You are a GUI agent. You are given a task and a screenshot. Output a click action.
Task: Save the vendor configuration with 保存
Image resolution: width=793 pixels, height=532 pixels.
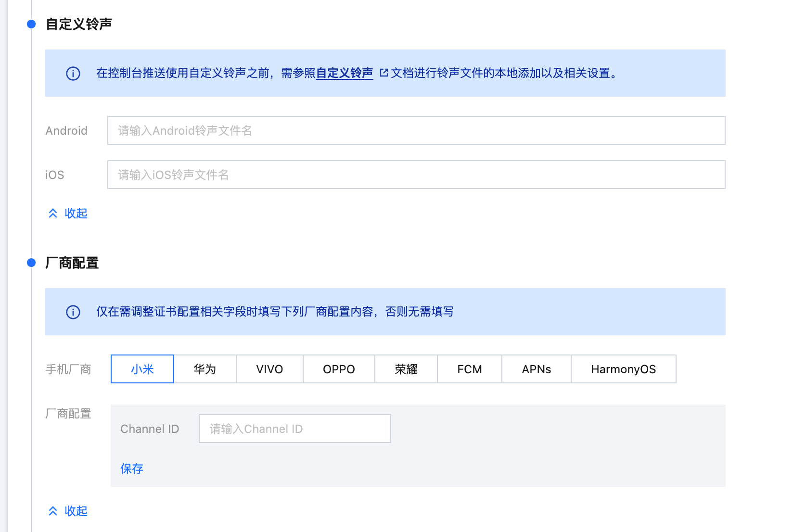132,469
